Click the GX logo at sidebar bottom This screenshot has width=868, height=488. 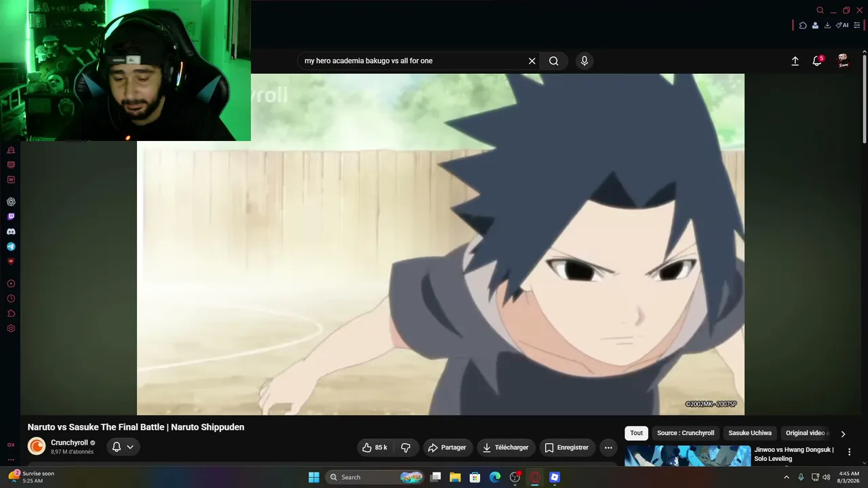(11, 445)
